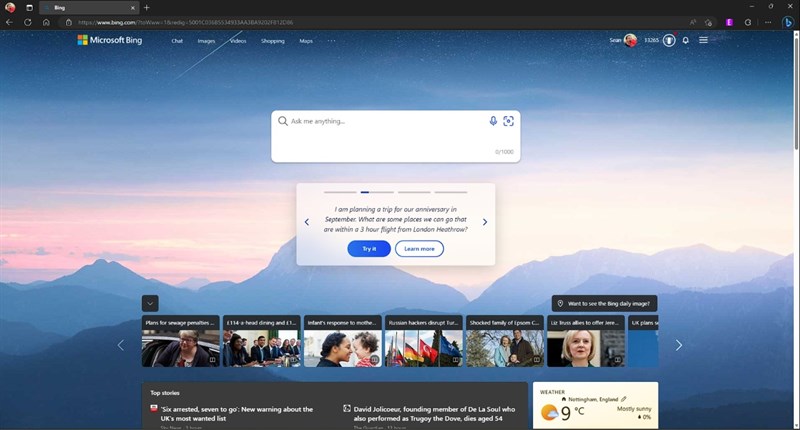Jump to third prompt carousel indicator
Screen dimensions: 800x430
click(414, 192)
